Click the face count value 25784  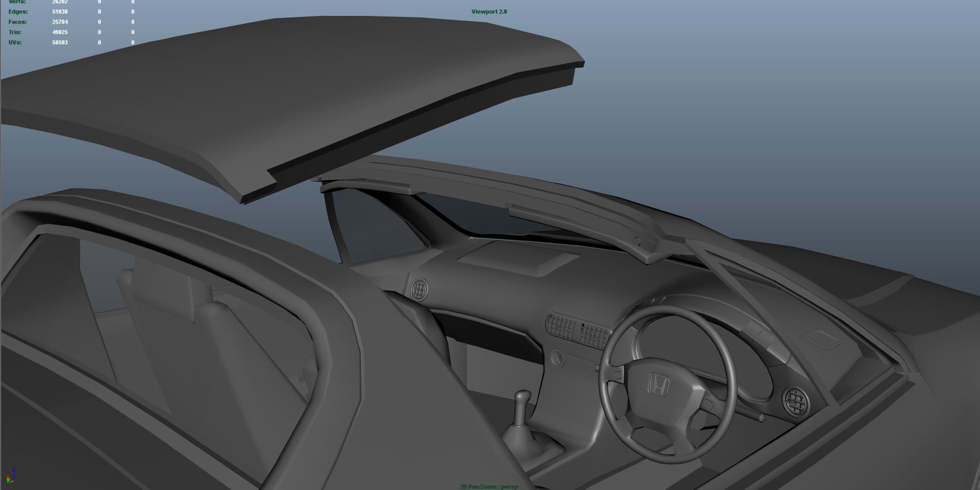pos(60,22)
